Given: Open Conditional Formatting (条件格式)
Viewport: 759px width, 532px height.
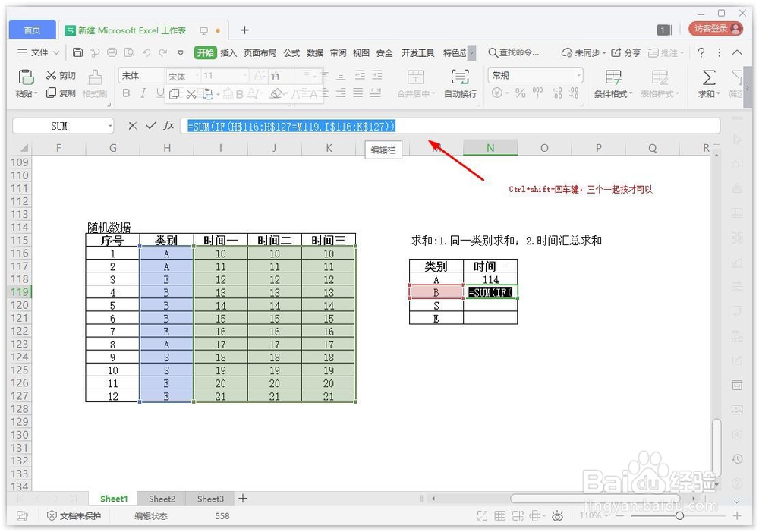Looking at the screenshot, I should tap(613, 83).
